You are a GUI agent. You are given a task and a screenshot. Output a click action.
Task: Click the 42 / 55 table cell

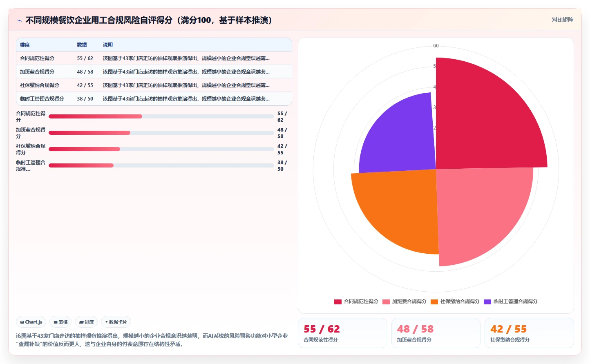85,85
